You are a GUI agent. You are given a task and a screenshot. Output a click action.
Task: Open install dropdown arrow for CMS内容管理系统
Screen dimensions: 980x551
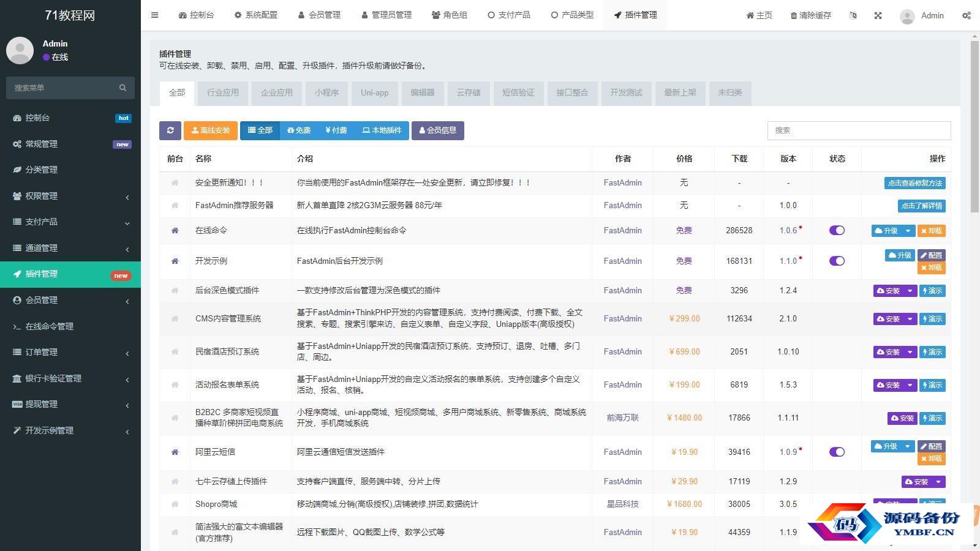tap(910, 319)
